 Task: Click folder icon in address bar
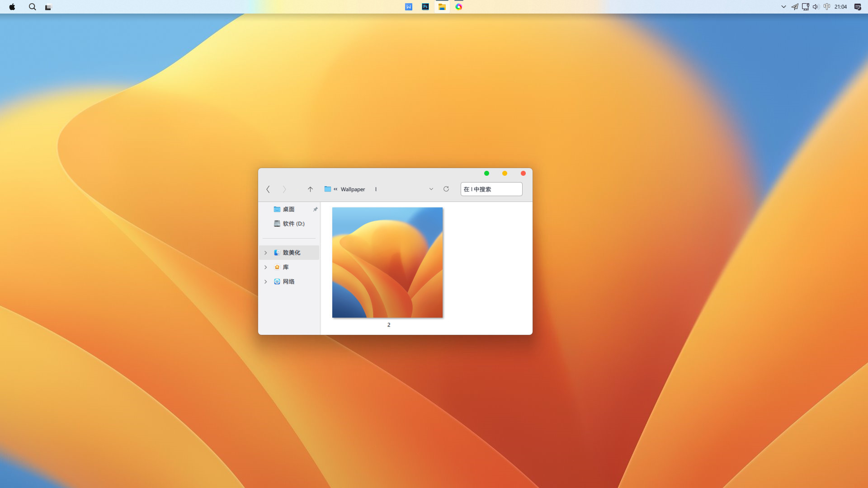click(x=328, y=189)
